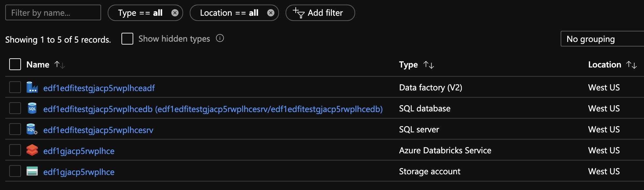This screenshot has width=644, height=190.
Task: Click the Data factory resource icon
Action: tap(32, 87)
